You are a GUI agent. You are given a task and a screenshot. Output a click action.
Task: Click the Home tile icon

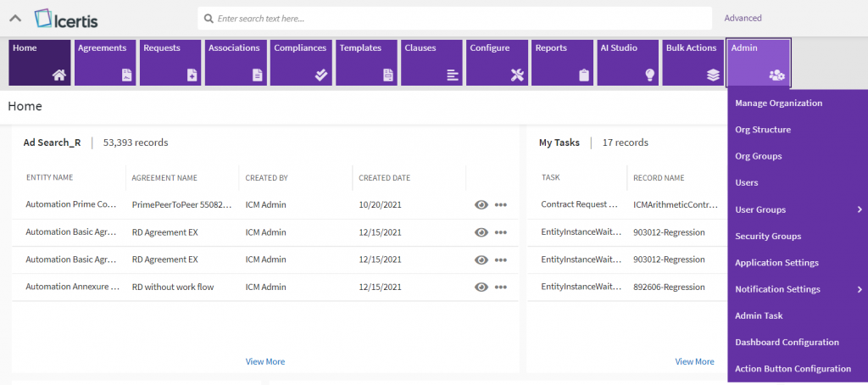(x=58, y=75)
